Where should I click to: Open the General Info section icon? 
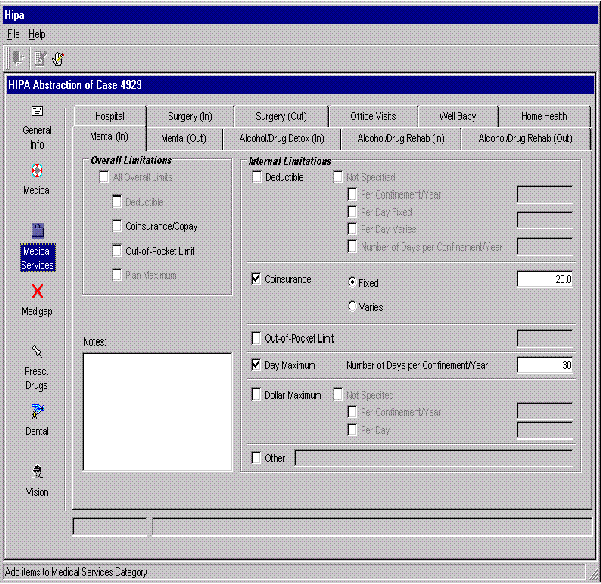[37, 111]
